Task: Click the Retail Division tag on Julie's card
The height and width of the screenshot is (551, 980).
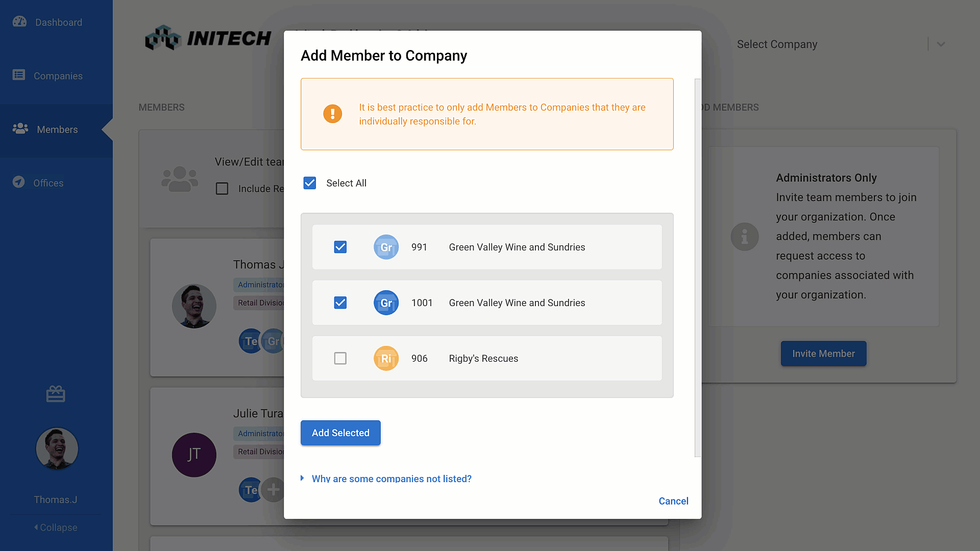Action: tap(259, 452)
